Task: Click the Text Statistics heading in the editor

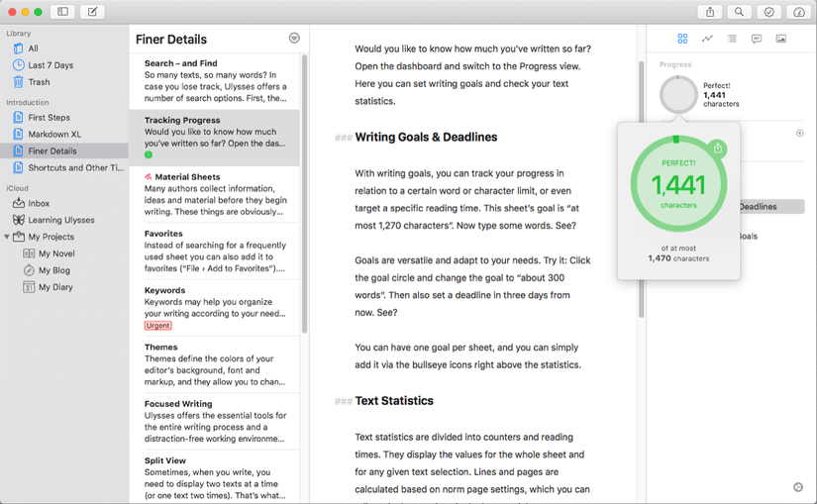Action: (394, 401)
